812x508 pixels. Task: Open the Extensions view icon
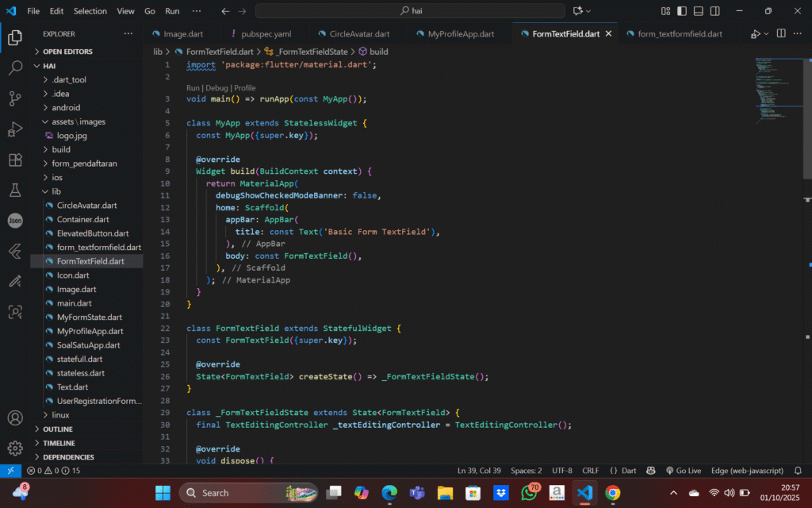[15, 160]
